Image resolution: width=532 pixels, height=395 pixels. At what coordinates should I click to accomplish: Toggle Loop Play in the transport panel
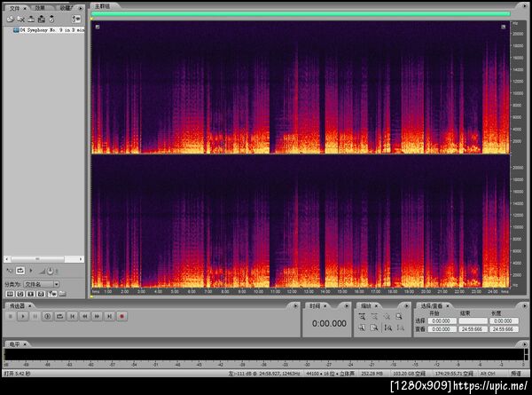click(60, 317)
